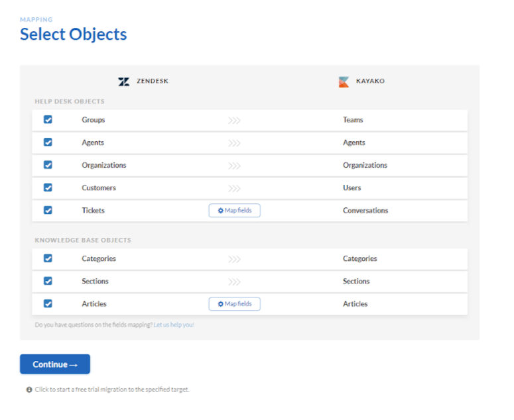Screen dimensions: 514x420
Task: Toggle the Organizations checkbox
Action: (48, 165)
